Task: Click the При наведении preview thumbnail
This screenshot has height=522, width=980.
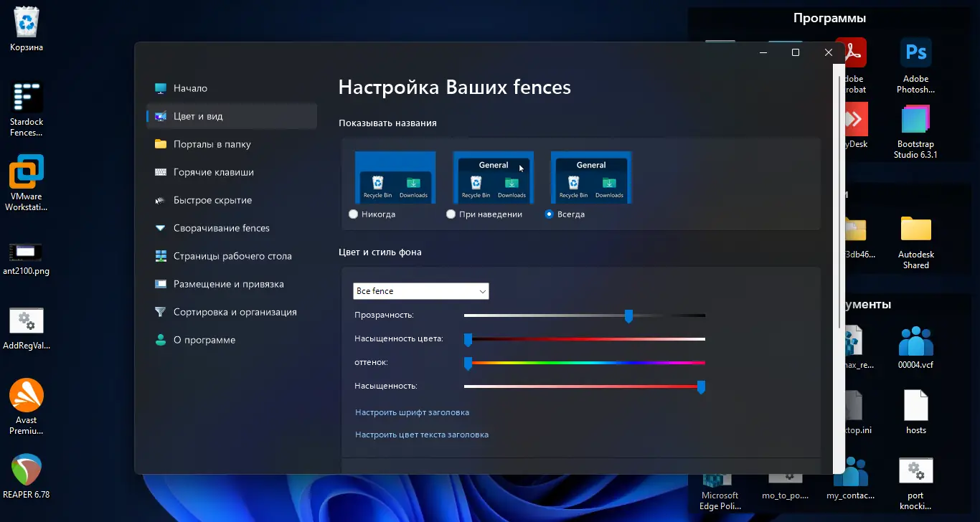Action: pos(494,177)
